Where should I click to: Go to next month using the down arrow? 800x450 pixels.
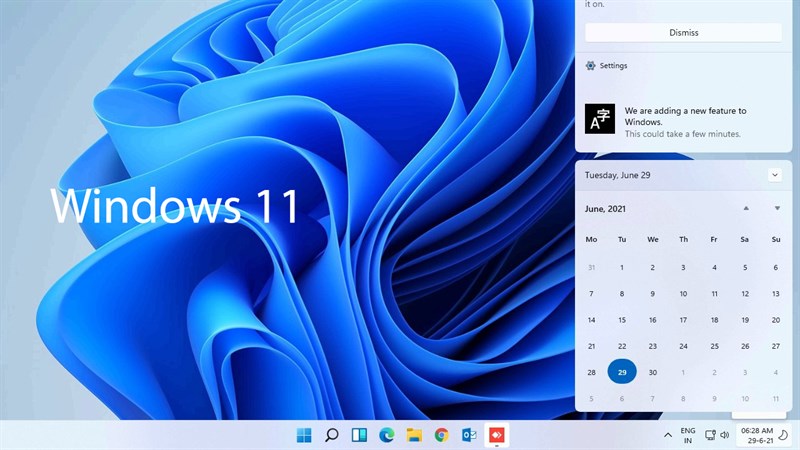[x=777, y=208]
